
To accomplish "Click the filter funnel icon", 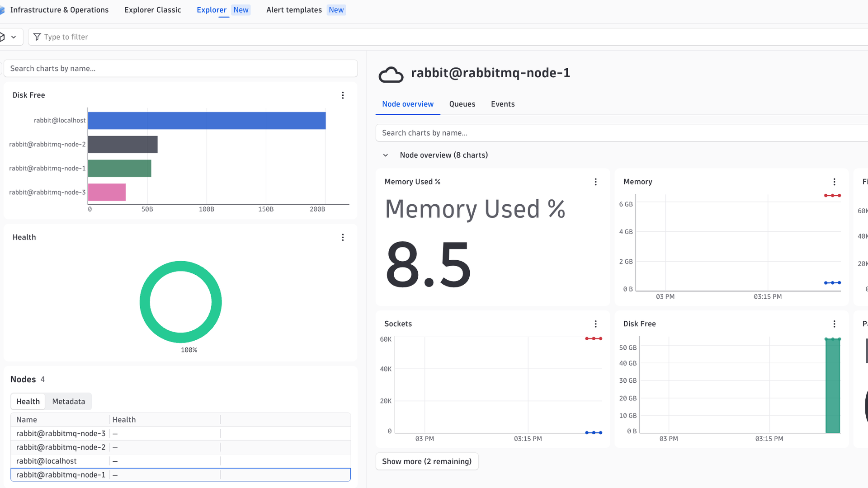I will click(x=37, y=37).
